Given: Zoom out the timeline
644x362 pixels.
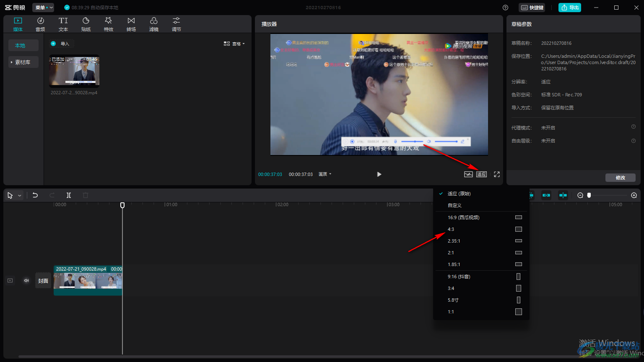Looking at the screenshot, I should [580, 195].
